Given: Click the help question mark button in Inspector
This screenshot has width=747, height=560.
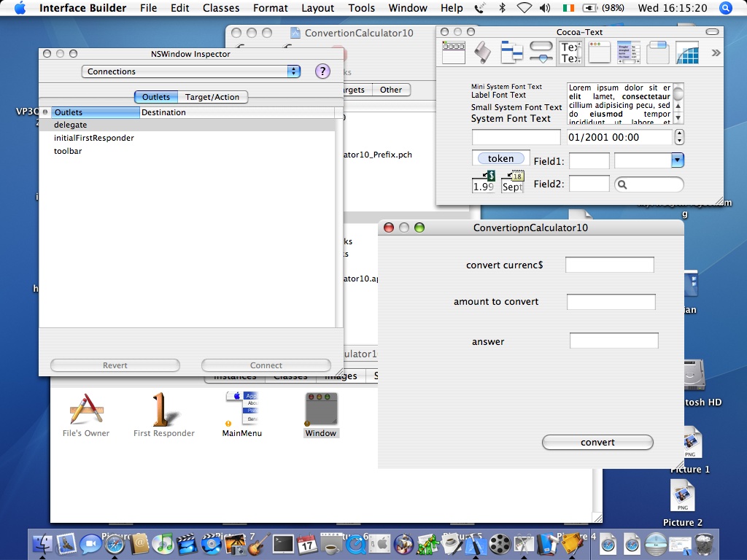Looking at the screenshot, I should point(322,71).
